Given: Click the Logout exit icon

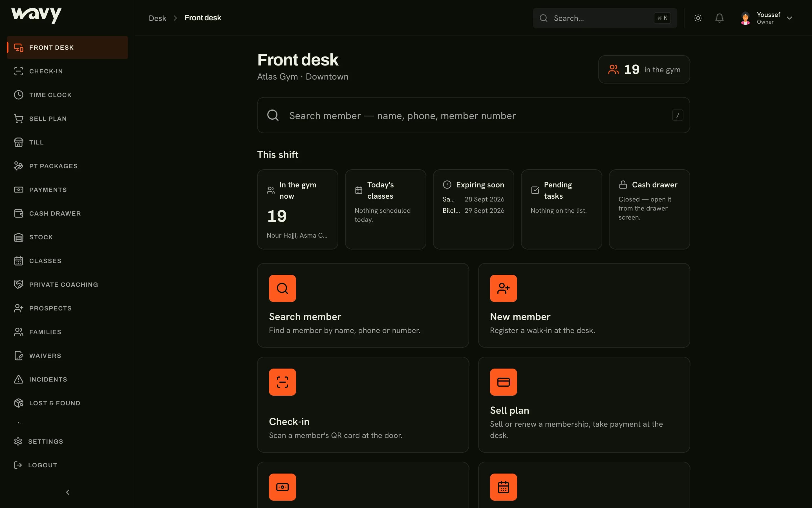Looking at the screenshot, I should [x=18, y=465].
